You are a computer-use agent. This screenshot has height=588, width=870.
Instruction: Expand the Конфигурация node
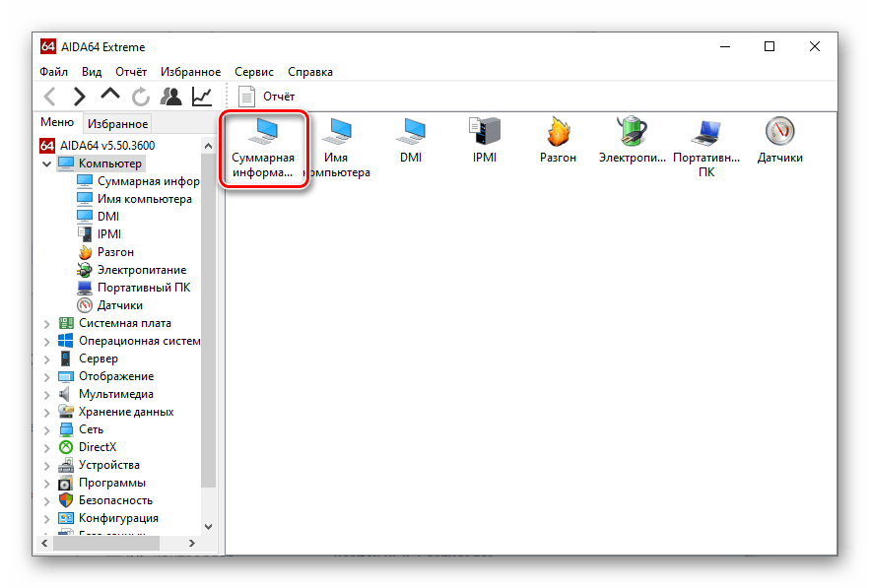click(46, 519)
